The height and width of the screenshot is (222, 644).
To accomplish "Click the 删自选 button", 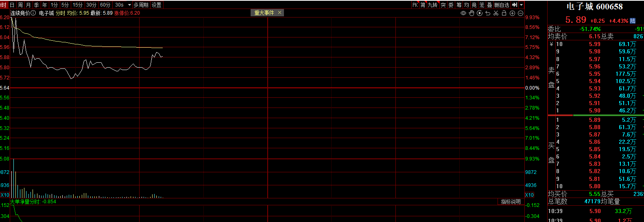I will pyautogui.click(x=502, y=5).
